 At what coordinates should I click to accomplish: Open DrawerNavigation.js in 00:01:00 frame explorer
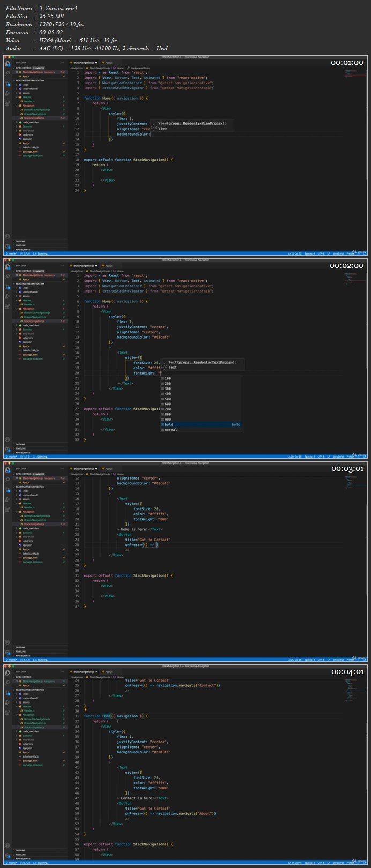pos(40,114)
